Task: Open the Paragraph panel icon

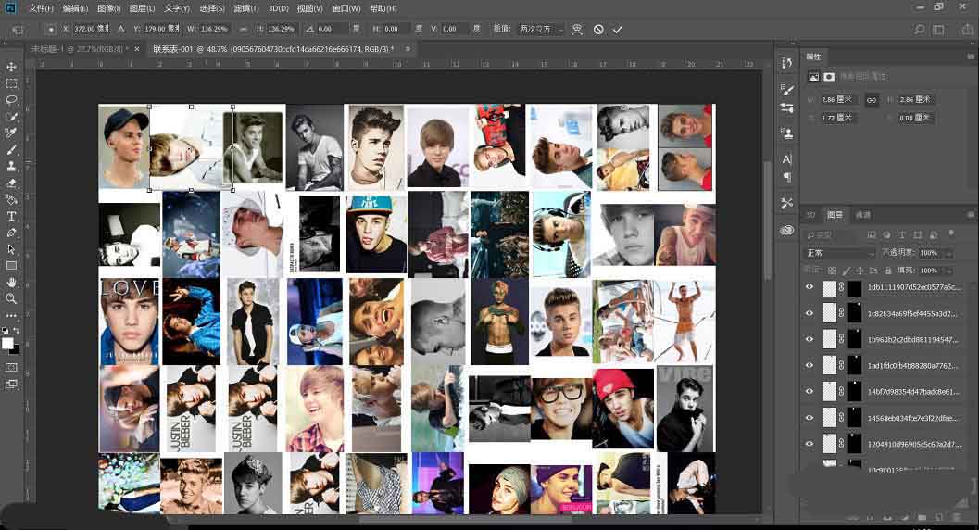Action: point(787,178)
